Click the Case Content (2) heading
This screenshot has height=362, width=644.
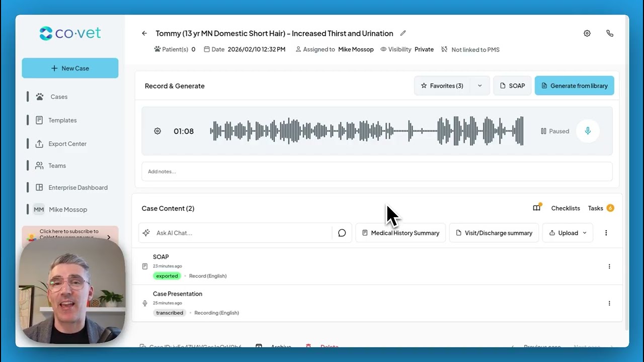click(x=168, y=208)
